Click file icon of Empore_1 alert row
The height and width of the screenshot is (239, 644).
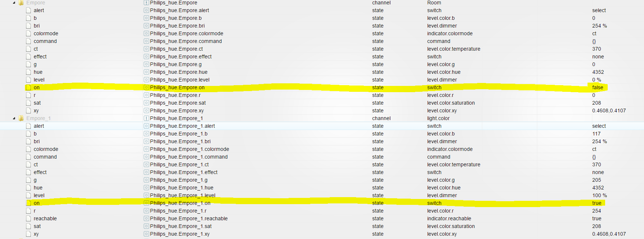coord(29,126)
